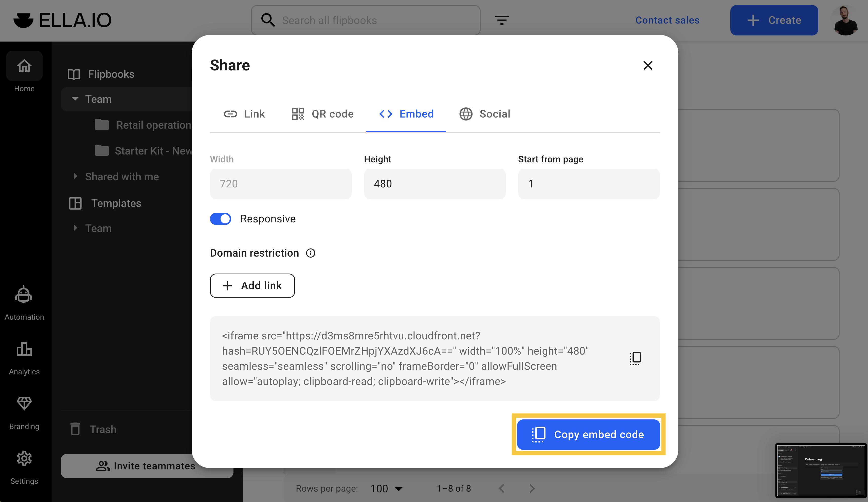
Task: Click the Domain restriction info icon
Action: (x=310, y=253)
